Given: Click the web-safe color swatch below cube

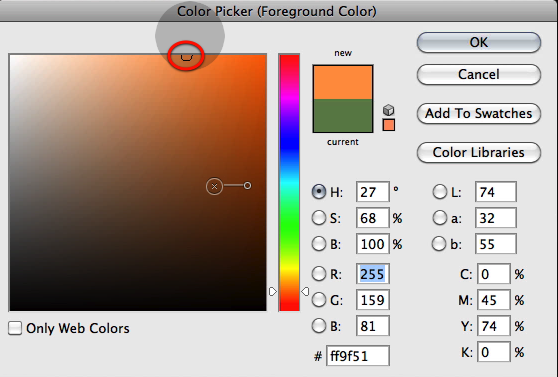Looking at the screenshot, I should pyautogui.click(x=389, y=125).
